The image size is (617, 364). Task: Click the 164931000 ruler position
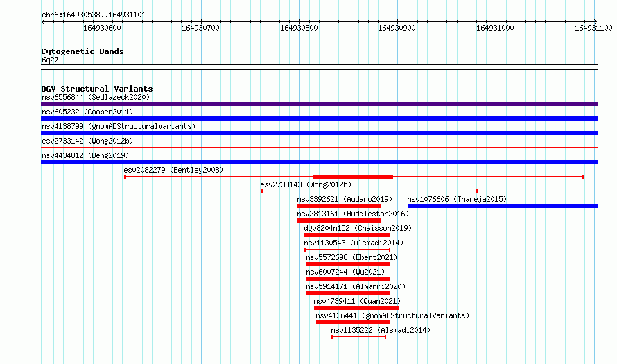tap(495, 28)
